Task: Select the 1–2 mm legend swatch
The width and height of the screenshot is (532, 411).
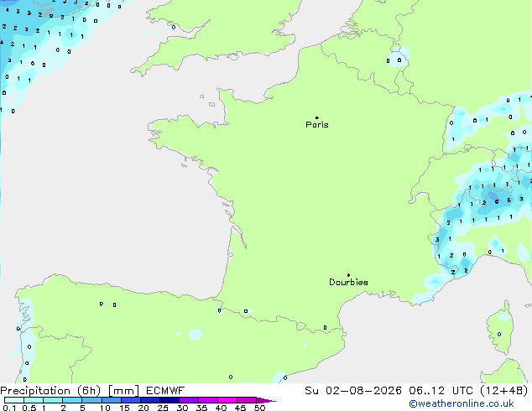Action: 53,400
